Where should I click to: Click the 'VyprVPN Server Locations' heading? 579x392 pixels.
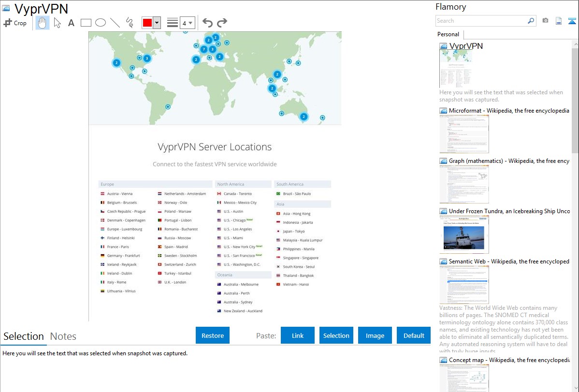[x=215, y=147]
